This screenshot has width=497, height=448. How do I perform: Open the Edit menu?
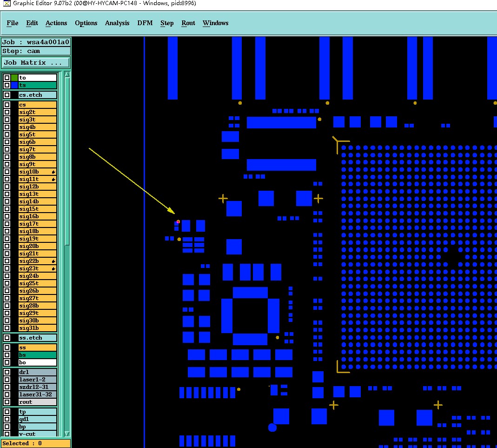point(32,23)
